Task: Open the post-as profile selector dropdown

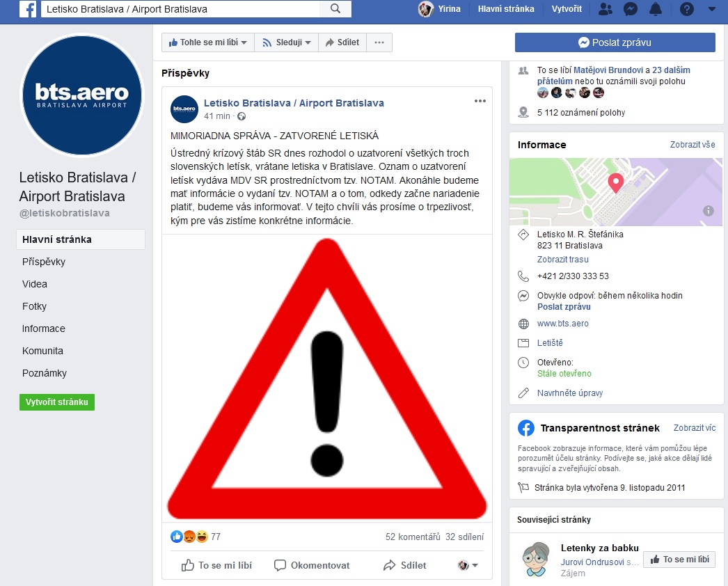Action: (x=468, y=565)
